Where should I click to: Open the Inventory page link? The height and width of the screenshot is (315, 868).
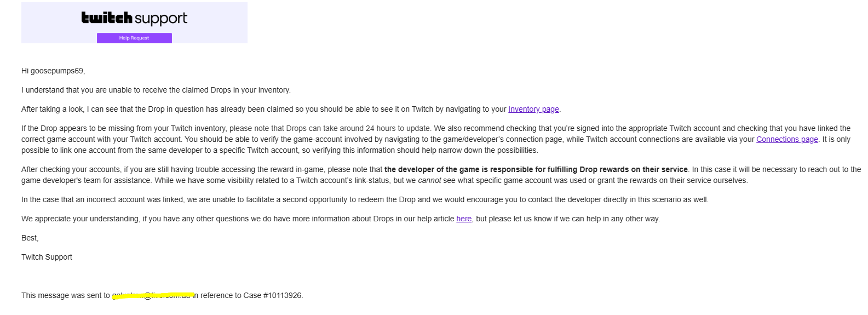point(533,109)
